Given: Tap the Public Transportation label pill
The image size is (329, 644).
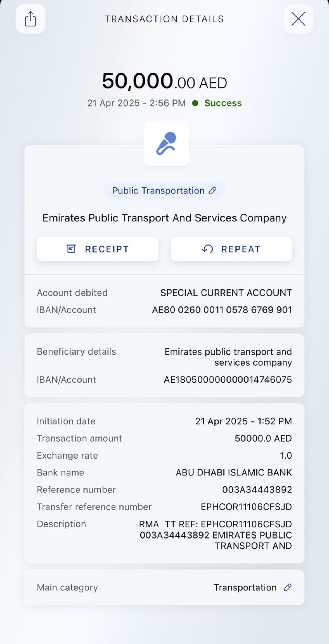Looking at the screenshot, I should (158, 191).
